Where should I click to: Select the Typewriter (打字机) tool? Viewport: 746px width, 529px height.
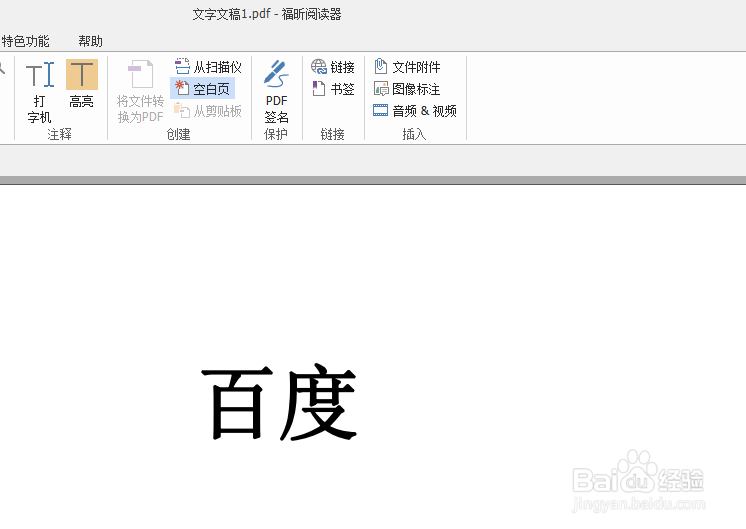tap(39, 91)
